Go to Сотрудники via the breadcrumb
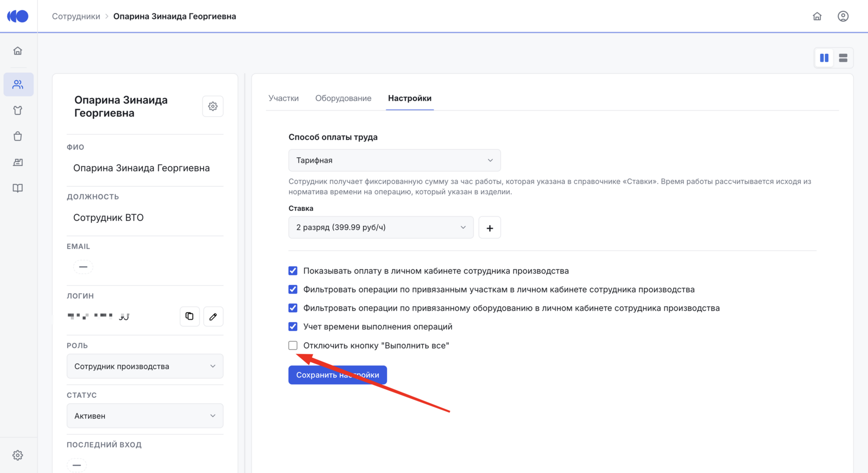Viewport: 868px width, 473px height. tap(76, 16)
